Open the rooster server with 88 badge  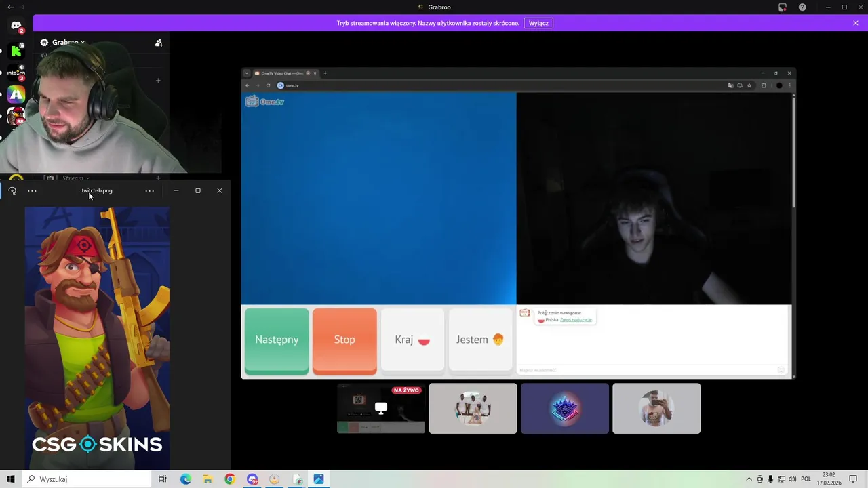[16, 117]
